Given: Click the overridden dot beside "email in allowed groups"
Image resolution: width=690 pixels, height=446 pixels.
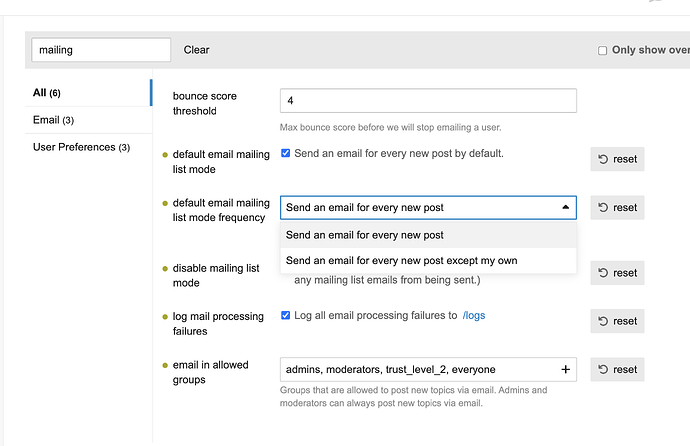Looking at the screenshot, I should pos(165,365).
